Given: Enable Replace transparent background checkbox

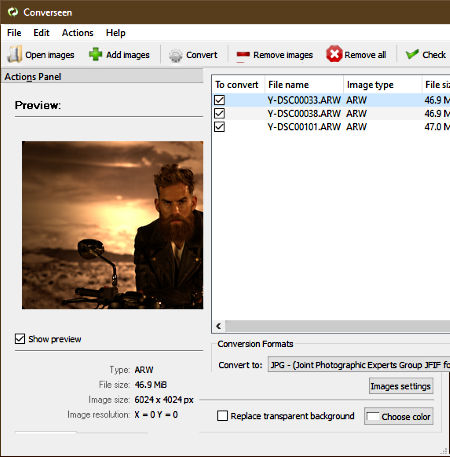Looking at the screenshot, I should coord(222,416).
